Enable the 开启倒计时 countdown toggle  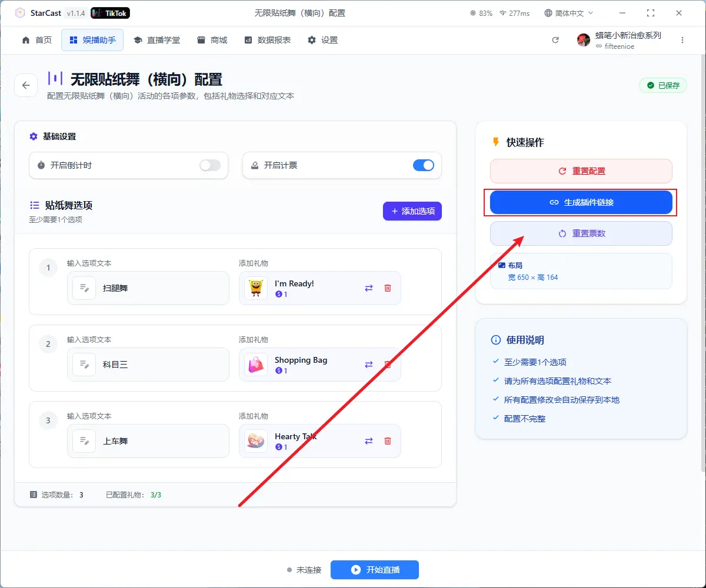[x=210, y=166]
